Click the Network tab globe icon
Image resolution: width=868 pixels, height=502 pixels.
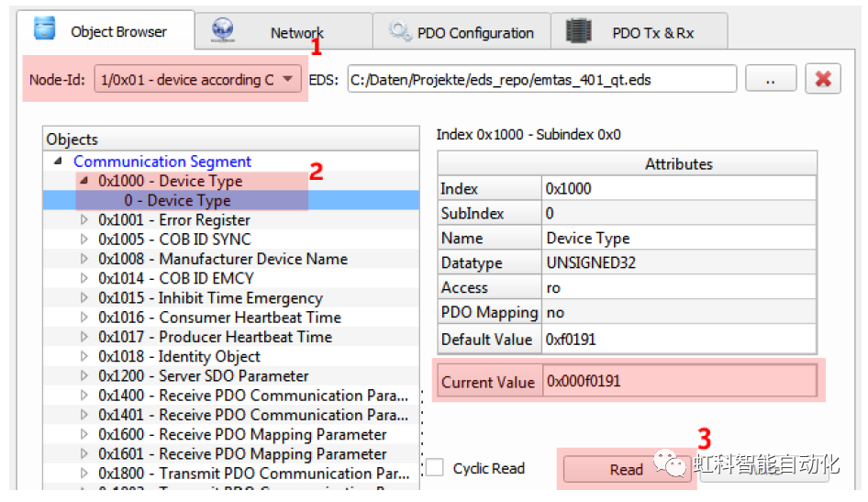click(221, 29)
